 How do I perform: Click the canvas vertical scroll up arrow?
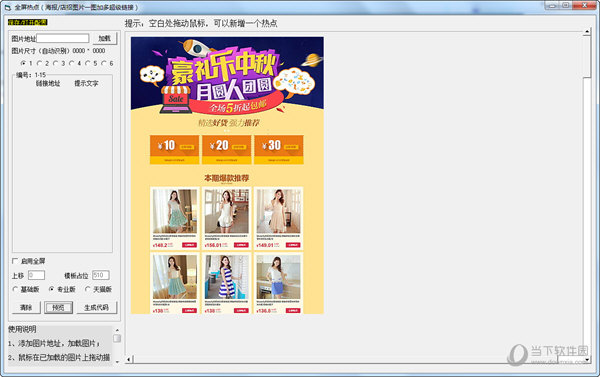587,32
